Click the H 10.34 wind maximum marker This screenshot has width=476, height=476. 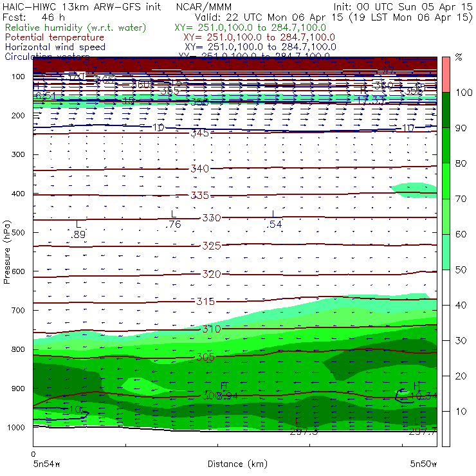pos(423,391)
